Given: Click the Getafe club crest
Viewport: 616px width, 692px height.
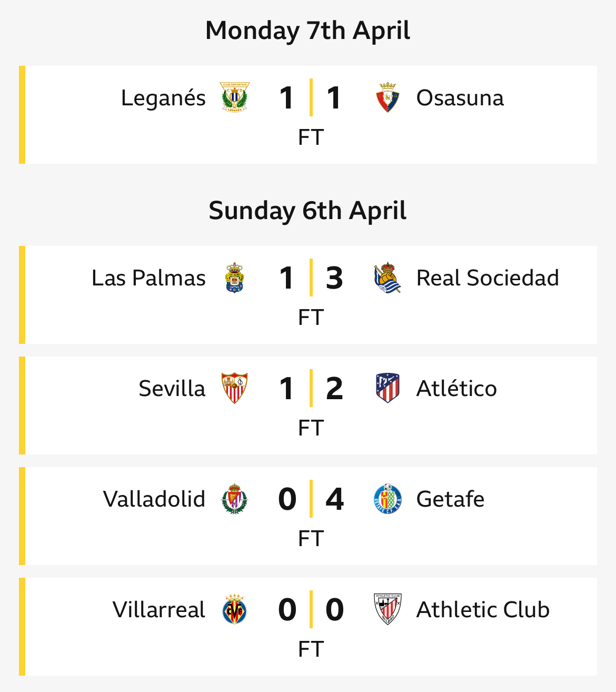Looking at the screenshot, I should click(x=388, y=499).
